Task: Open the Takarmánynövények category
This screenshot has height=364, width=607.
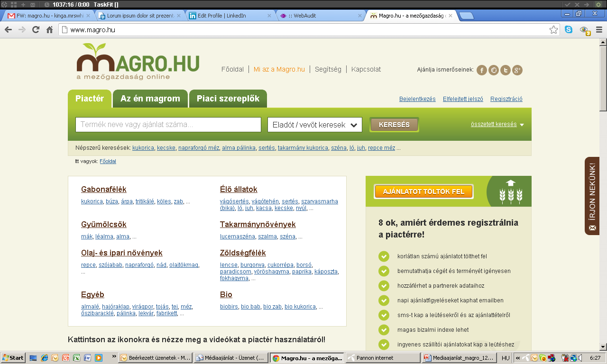Action: pos(258,224)
